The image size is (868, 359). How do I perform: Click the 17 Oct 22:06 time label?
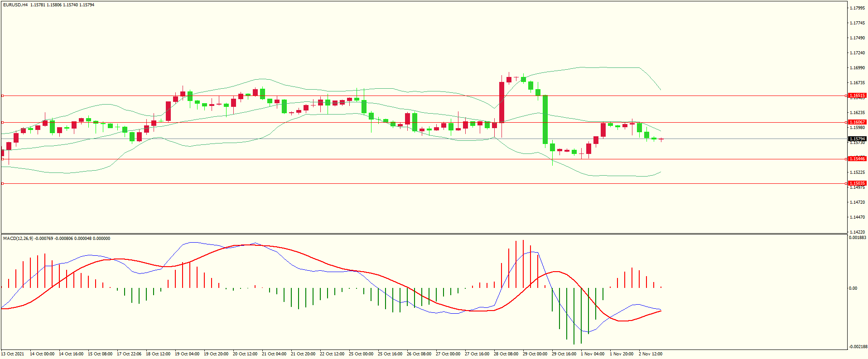pyautogui.click(x=129, y=354)
